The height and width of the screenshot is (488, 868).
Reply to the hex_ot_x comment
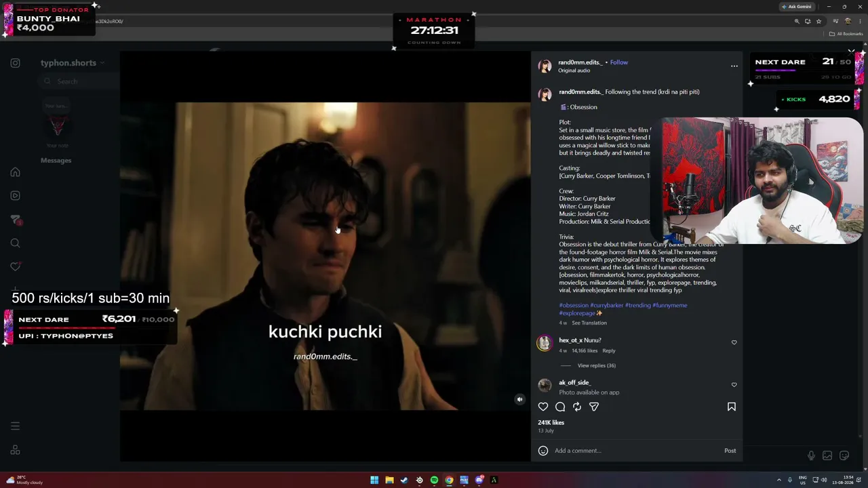(x=609, y=351)
